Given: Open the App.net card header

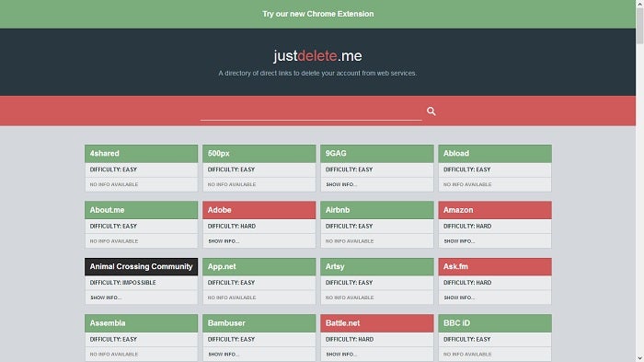Looking at the screenshot, I should pos(259,266).
